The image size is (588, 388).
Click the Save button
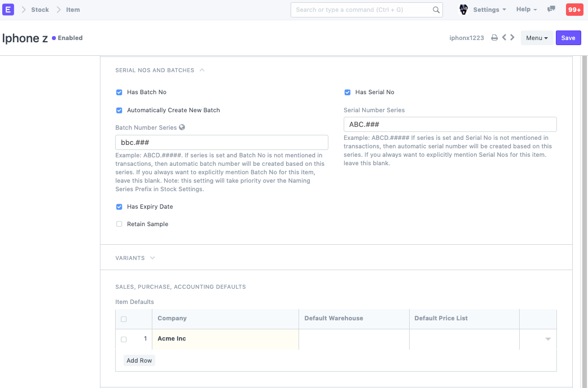(x=568, y=38)
